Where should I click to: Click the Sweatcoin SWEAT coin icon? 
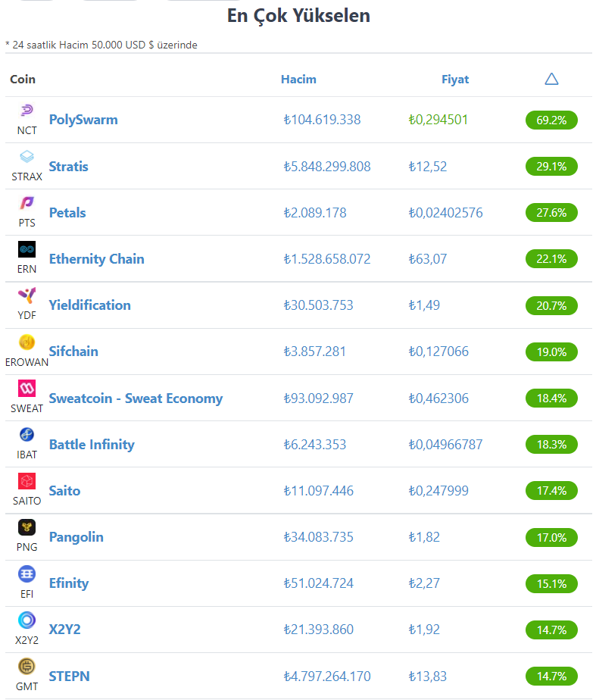pos(27,389)
